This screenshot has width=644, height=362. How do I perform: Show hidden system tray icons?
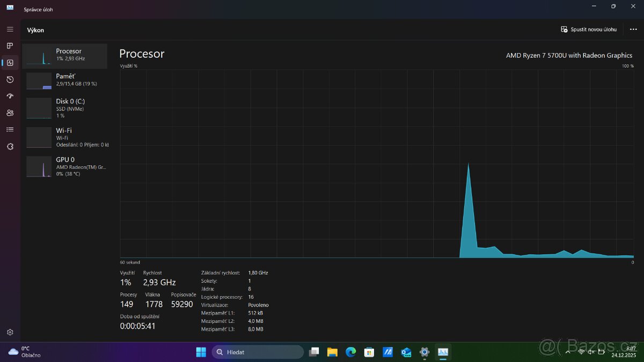click(567, 352)
